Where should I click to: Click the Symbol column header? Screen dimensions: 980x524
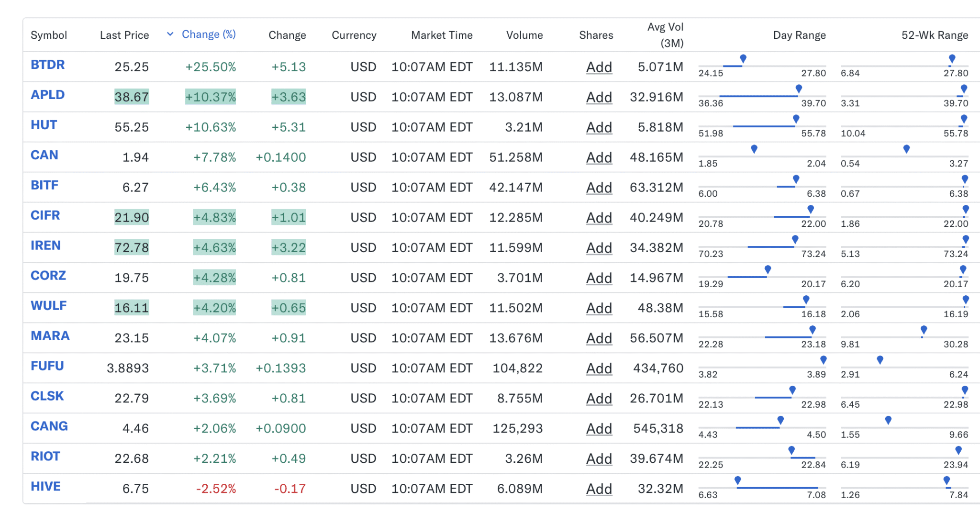tap(49, 35)
